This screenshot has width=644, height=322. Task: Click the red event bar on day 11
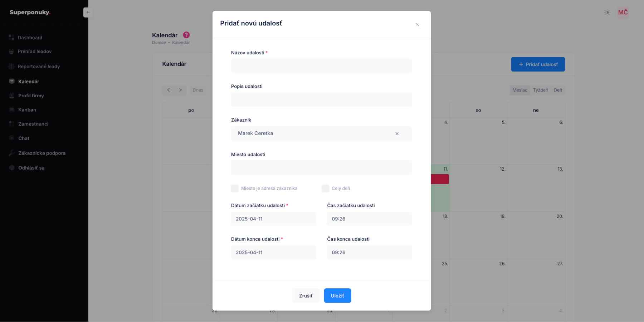pyautogui.click(x=440, y=179)
